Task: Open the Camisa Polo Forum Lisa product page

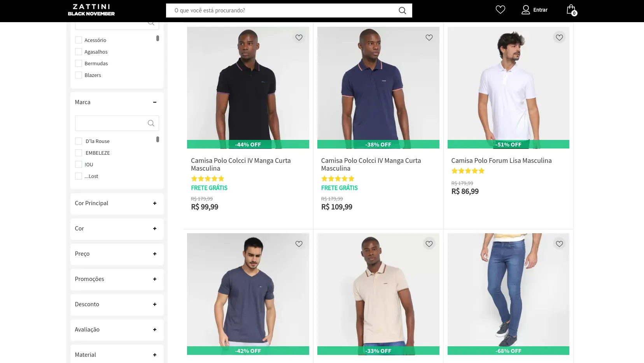Action: (501, 160)
